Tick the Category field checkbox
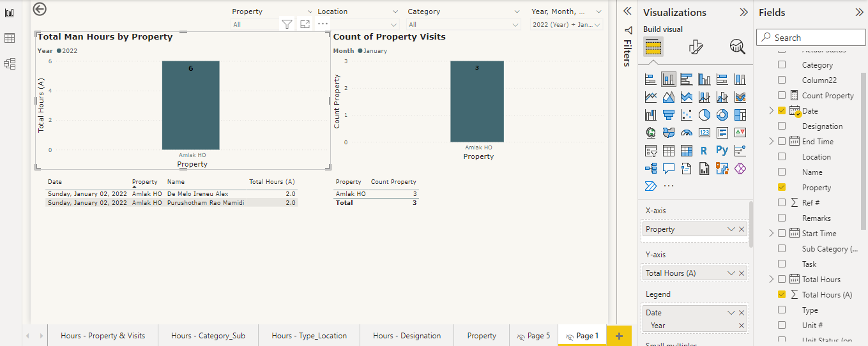Viewport: 868px width, 346px height. click(x=782, y=64)
